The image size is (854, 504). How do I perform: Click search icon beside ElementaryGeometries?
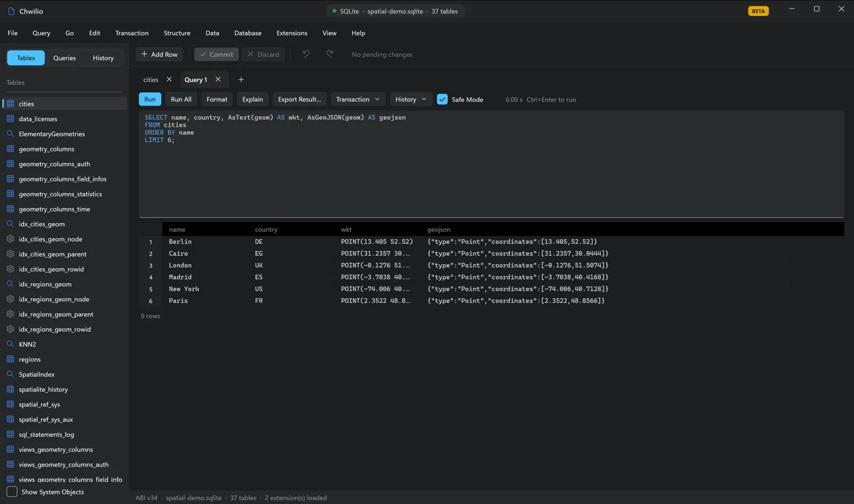click(10, 133)
